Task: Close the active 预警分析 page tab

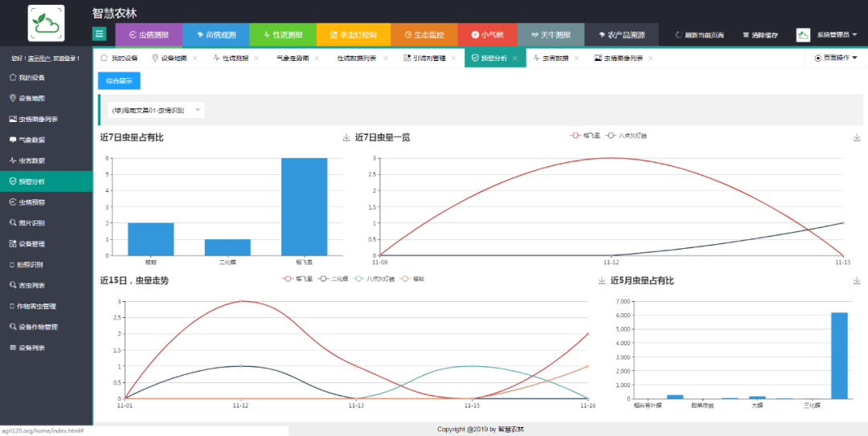Action: coord(515,58)
